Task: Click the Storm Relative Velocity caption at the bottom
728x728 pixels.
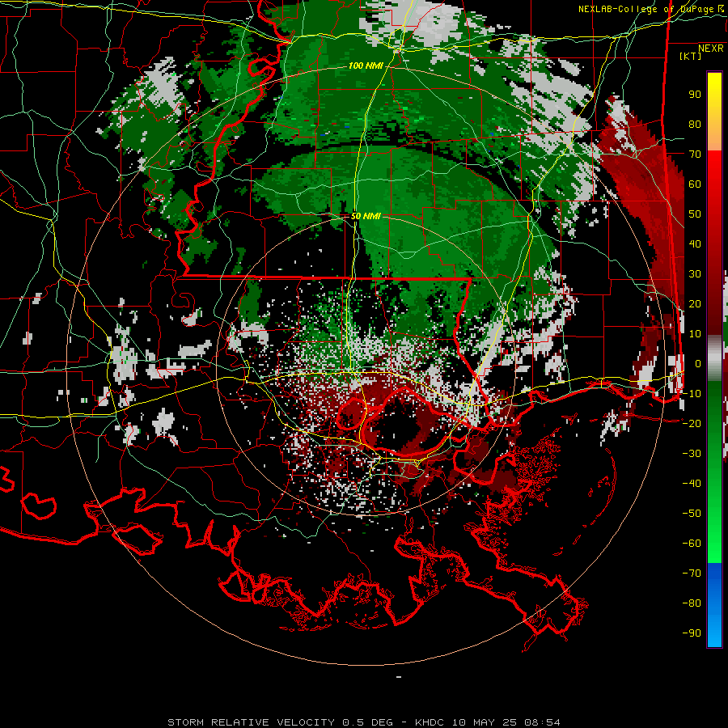Action: point(363,722)
